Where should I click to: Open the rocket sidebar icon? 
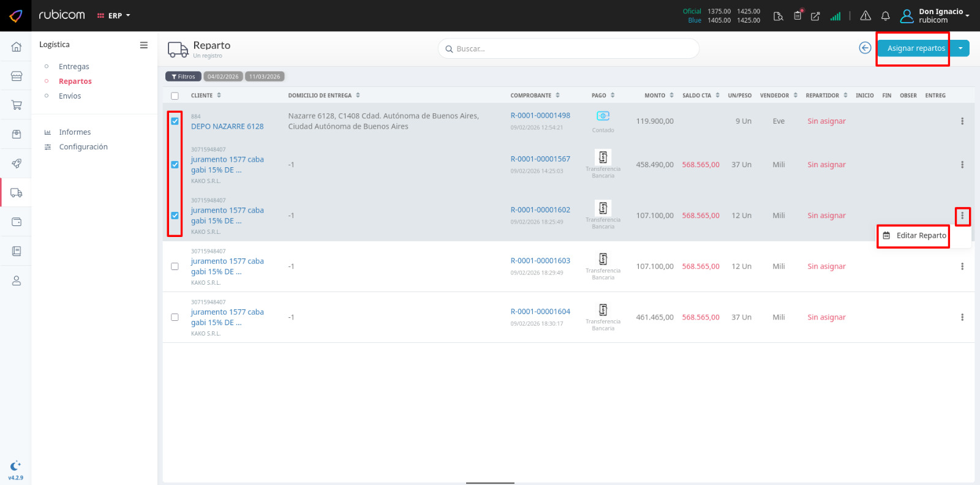[x=17, y=164]
